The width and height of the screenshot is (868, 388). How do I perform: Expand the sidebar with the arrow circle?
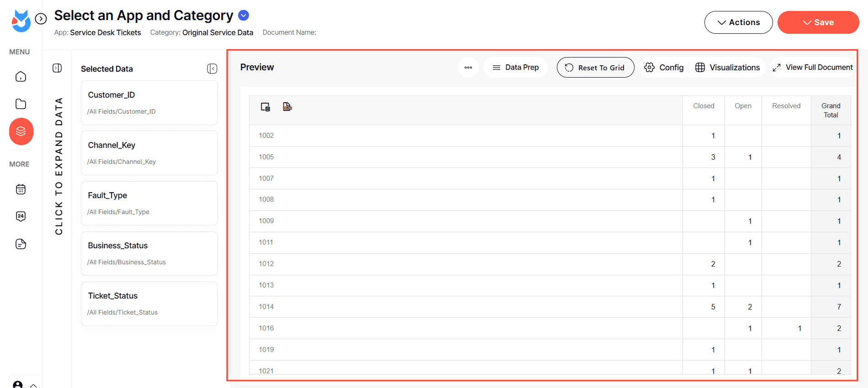[x=41, y=19]
